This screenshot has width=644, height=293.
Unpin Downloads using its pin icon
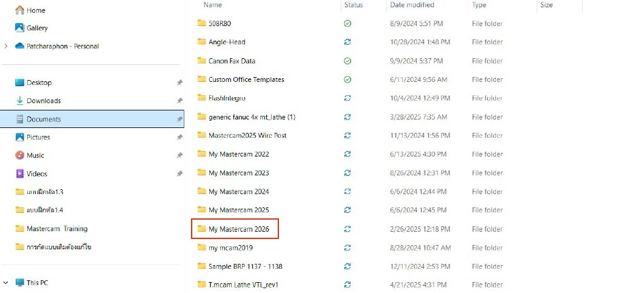(179, 101)
